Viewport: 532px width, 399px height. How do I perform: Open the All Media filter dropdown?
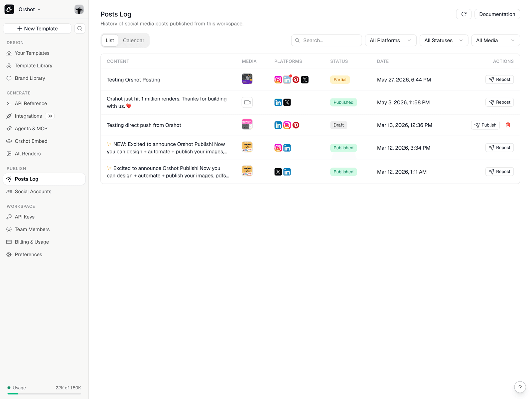[x=496, y=40]
